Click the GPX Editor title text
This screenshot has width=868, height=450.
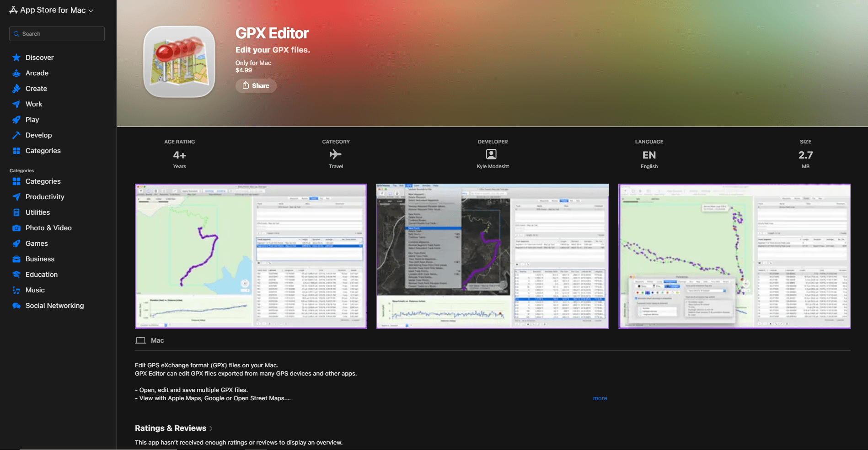(x=272, y=33)
